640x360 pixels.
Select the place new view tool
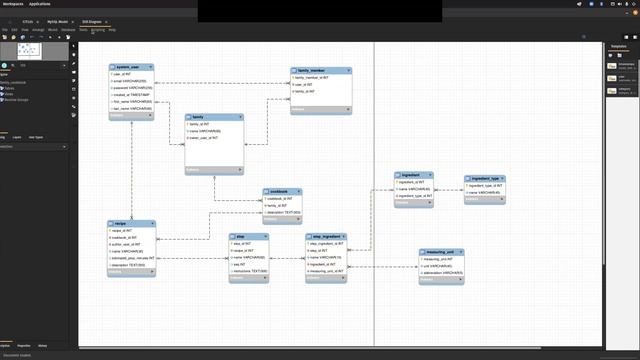click(x=74, y=107)
